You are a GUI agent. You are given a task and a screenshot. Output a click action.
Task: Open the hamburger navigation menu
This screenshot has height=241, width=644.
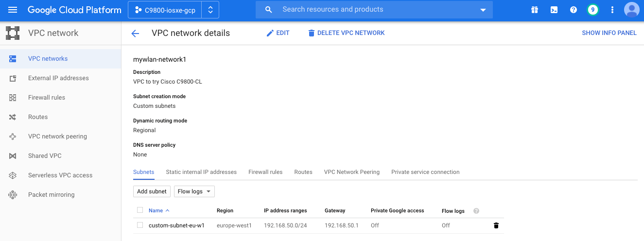(13, 10)
